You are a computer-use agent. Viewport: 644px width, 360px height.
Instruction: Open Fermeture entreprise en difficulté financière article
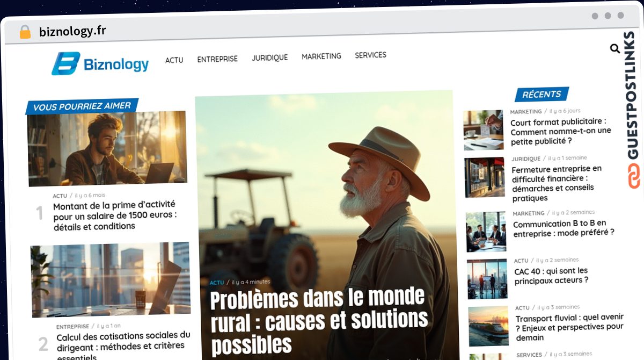tap(556, 183)
